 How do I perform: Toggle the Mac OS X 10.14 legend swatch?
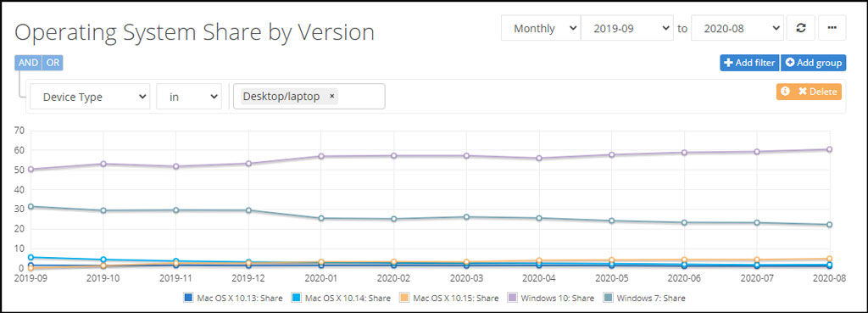coord(296,298)
